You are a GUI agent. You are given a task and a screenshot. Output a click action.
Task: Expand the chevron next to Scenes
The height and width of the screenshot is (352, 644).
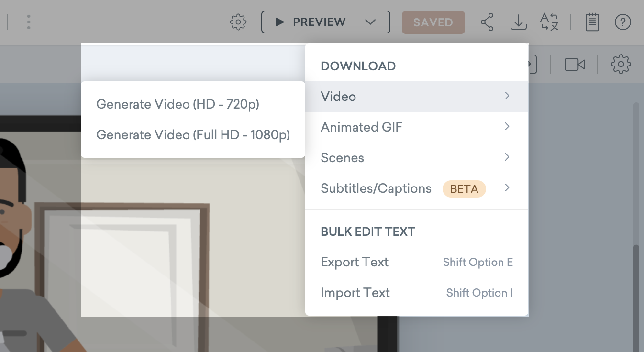click(507, 157)
